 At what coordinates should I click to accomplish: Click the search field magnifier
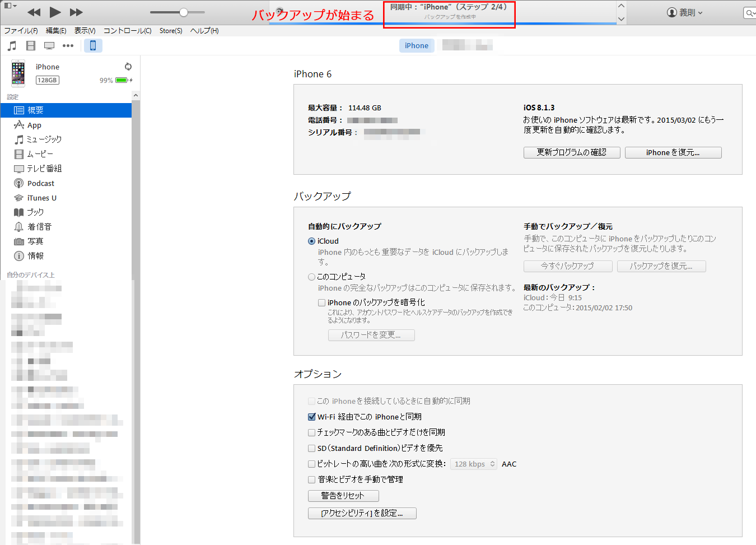tap(749, 12)
